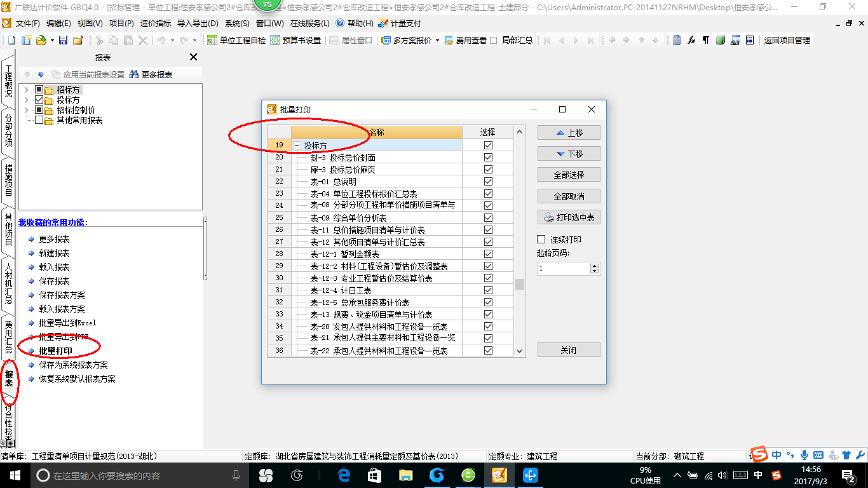This screenshot has height=488, width=868.
Task: Open the 造价指标 menu
Action: 156,23
